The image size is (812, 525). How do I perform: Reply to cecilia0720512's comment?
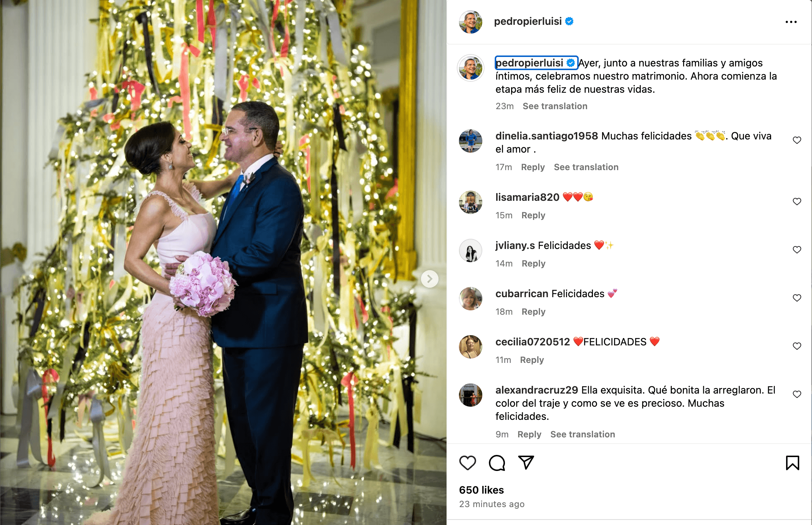[x=532, y=360]
